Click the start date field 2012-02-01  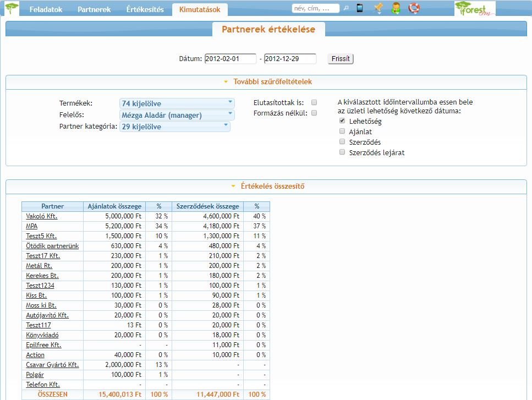[x=231, y=59]
